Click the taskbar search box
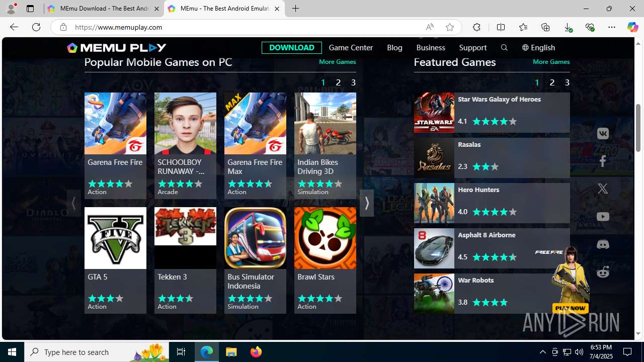Image resolution: width=644 pixels, height=362 pixels. pos(97,352)
